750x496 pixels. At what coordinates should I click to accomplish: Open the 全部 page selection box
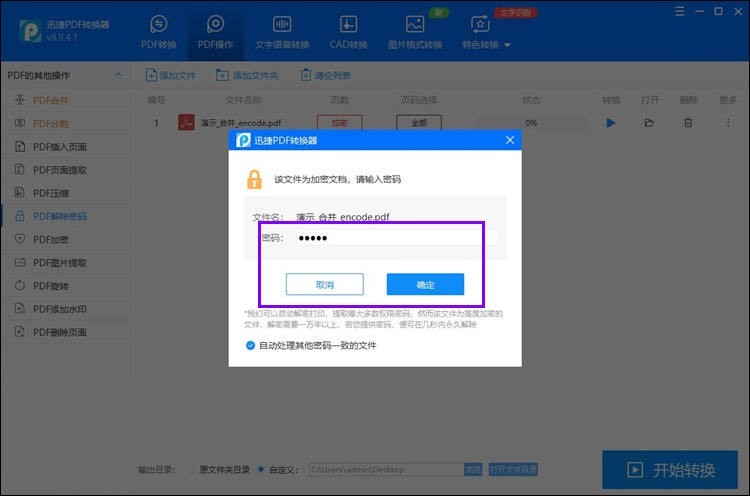click(x=419, y=123)
